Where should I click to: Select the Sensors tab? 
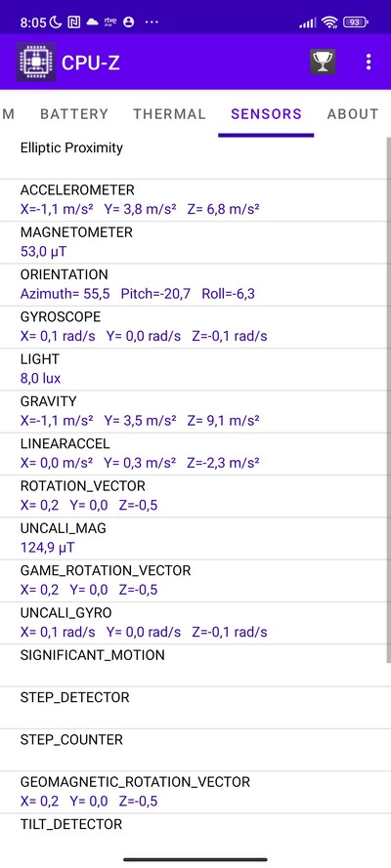267,114
